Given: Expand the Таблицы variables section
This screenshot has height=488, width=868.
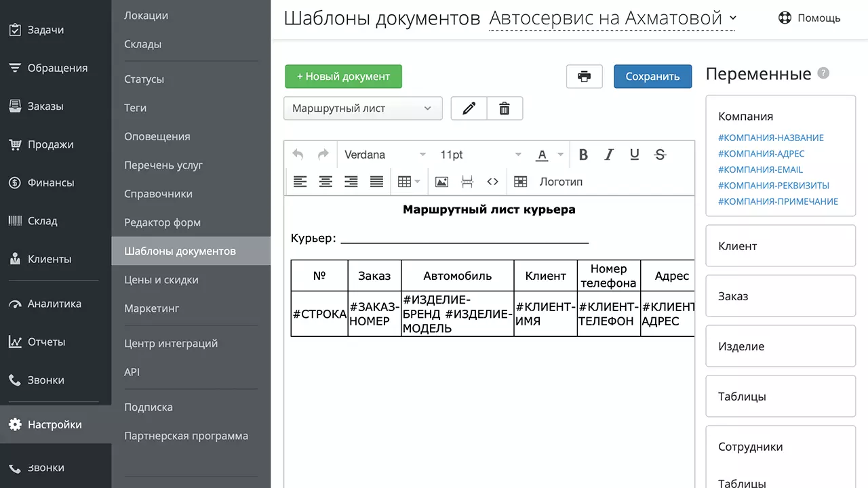Looking at the screenshot, I should click(x=781, y=396).
